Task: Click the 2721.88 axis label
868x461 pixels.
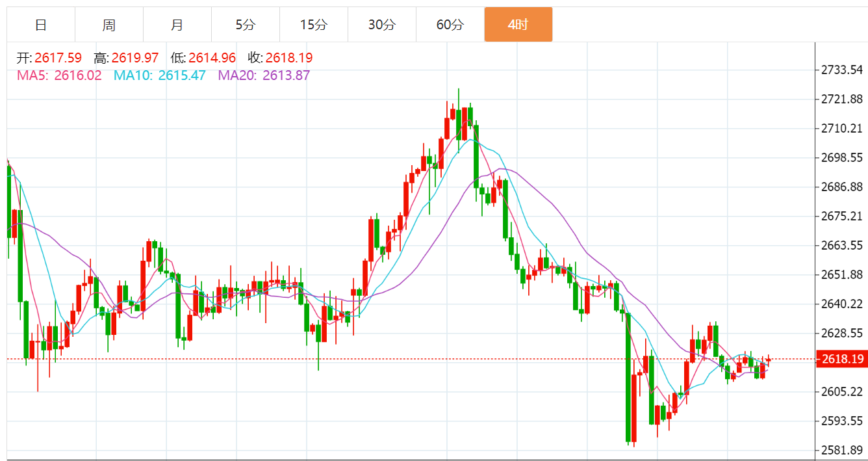Action: point(843,99)
